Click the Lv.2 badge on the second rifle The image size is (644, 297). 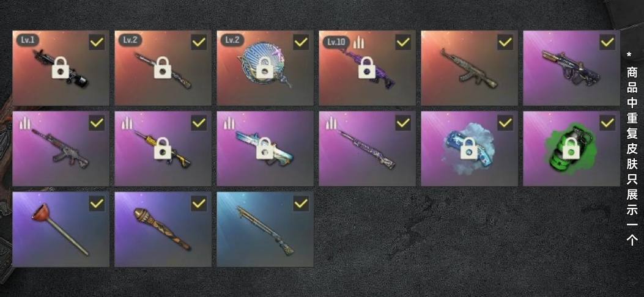click(131, 40)
